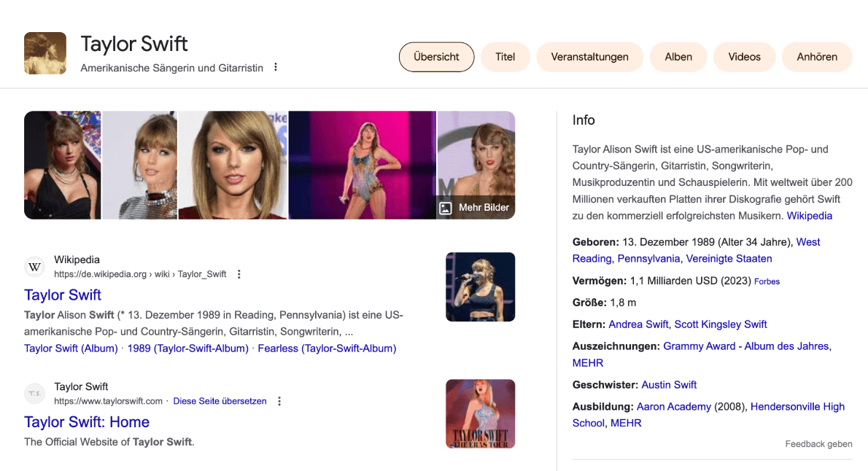Image resolution: width=868 pixels, height=471 pixels.
Task: Click the https://www.taylorswift.com URL text
Action: pos(108,401)
